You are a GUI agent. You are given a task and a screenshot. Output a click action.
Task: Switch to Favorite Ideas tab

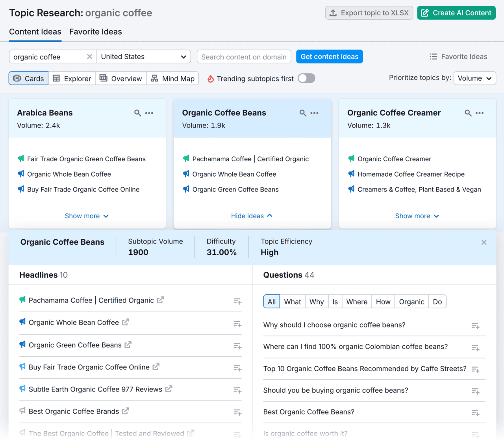tap(96, 32)
